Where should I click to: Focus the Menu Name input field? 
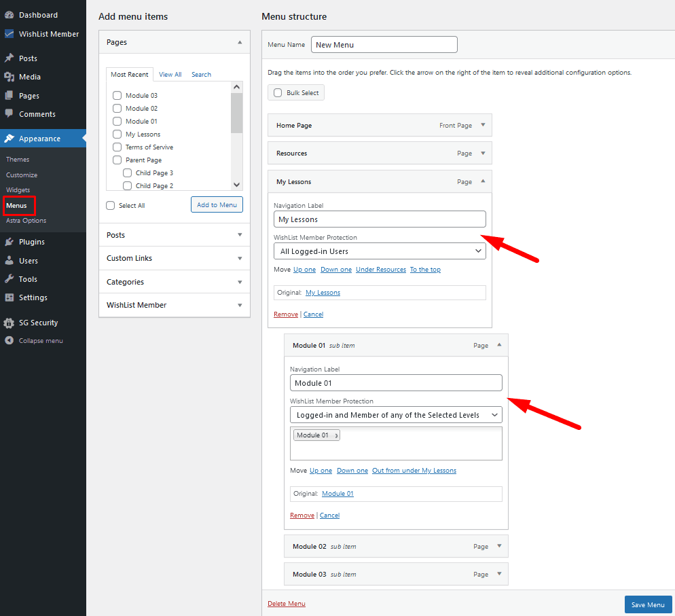click(x=384, y=45)
